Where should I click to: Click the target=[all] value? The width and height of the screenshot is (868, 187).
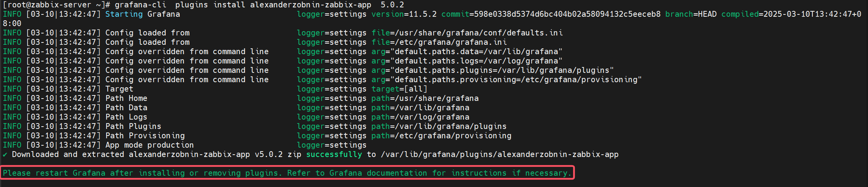click(x=399, y=89)
